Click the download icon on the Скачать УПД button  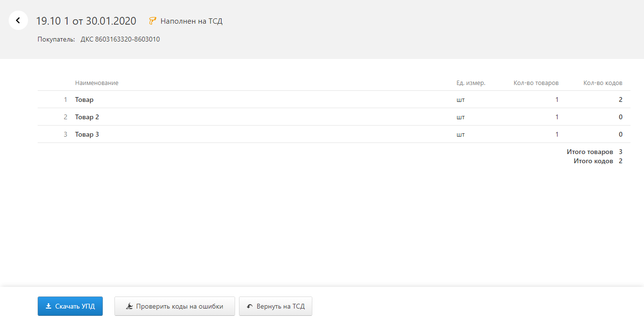pyautogui.click(x=48, y=306)
